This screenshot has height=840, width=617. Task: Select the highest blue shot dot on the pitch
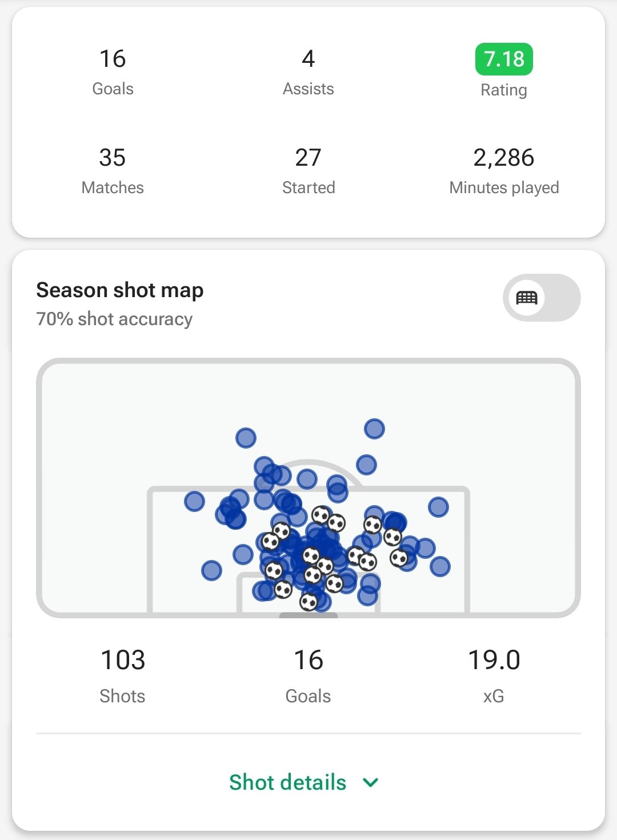click(x=374, y=429)
